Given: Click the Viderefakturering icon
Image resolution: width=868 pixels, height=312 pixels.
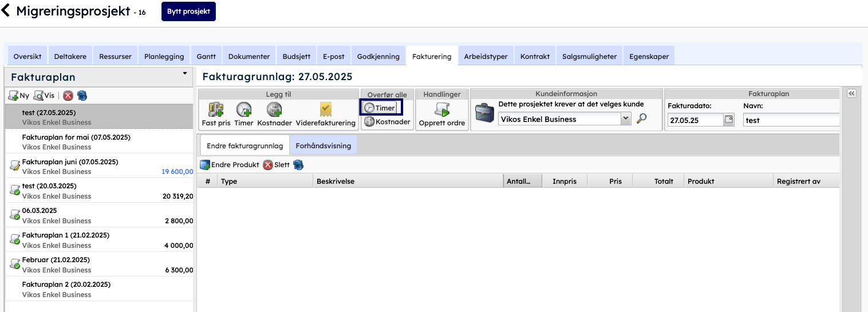Looking at the screenshot, I should pos(325,109).
